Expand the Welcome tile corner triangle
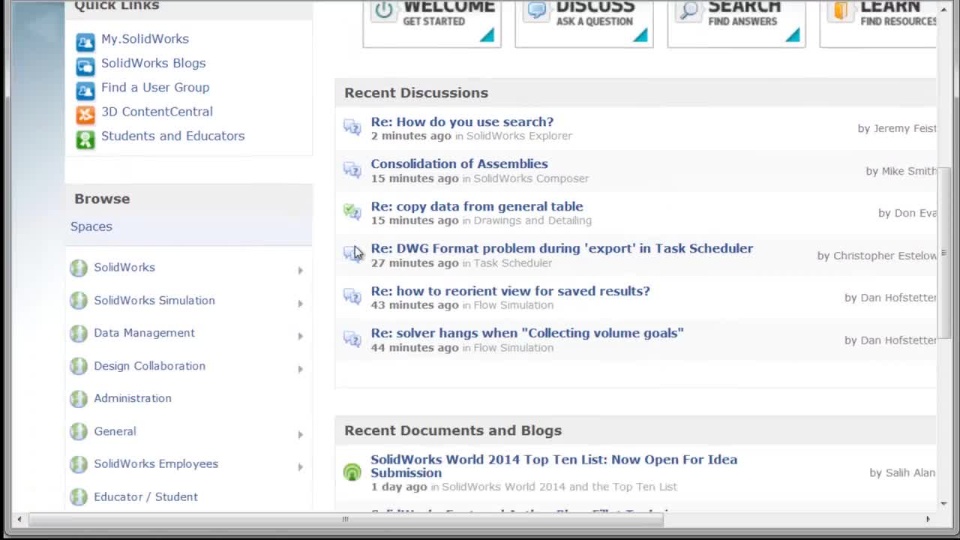 [487, 35]
